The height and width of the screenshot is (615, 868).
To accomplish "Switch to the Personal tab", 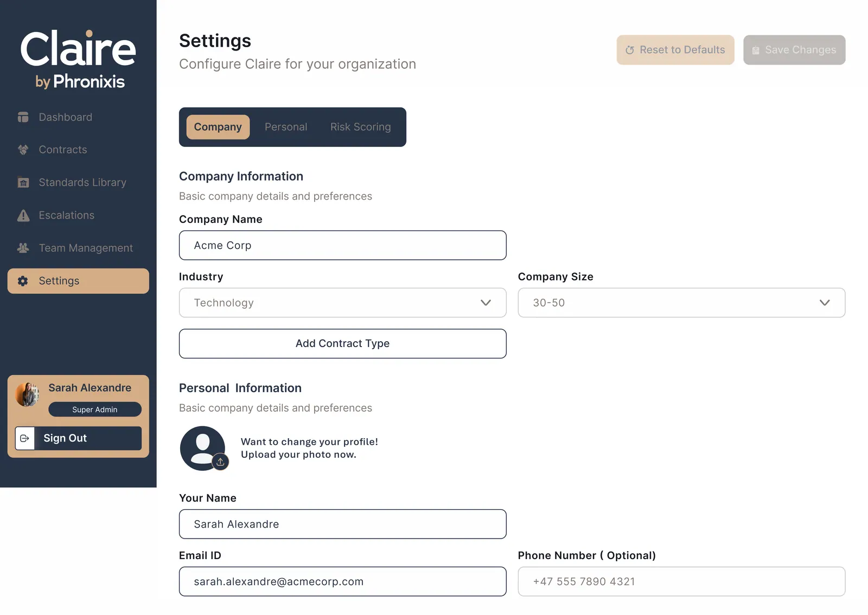I will 286,127.
